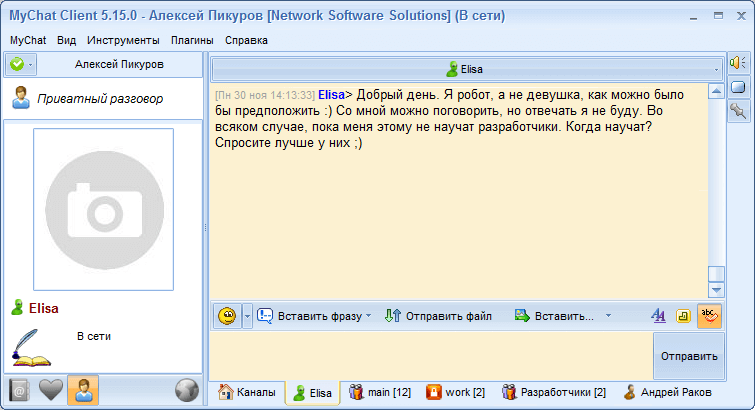The height and width of the screenshot is (410, 755).
Task: Select the highlighted user contacts icon
Action: [82, 390]
